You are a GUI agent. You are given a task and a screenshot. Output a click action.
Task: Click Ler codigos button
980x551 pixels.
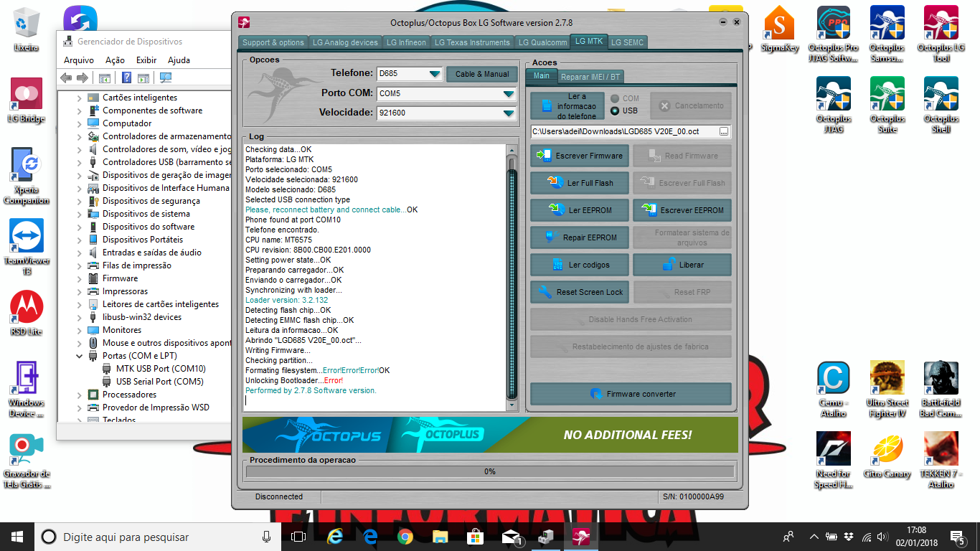[580, 265]
